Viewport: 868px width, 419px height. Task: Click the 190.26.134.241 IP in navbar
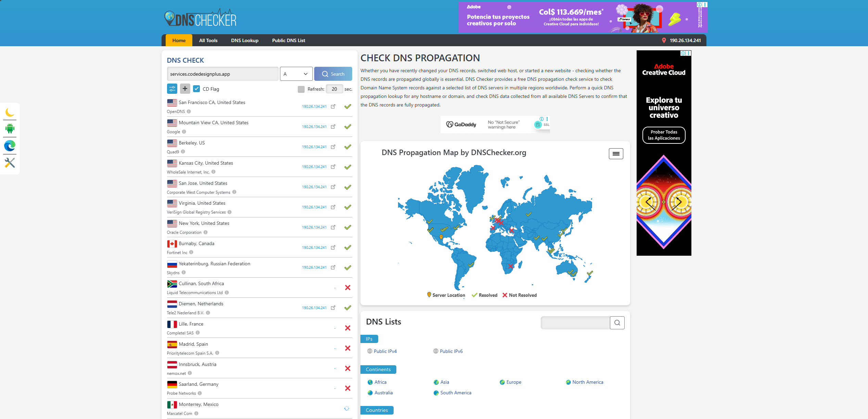685,40
